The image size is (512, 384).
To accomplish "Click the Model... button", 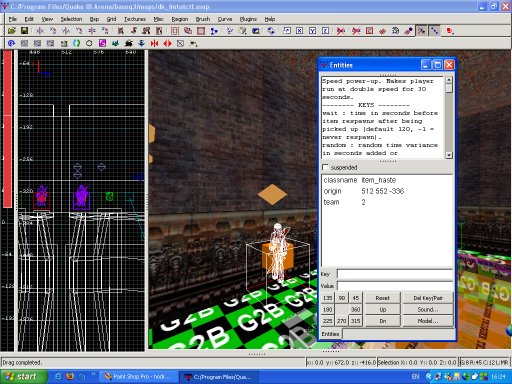I will point(428,321).
